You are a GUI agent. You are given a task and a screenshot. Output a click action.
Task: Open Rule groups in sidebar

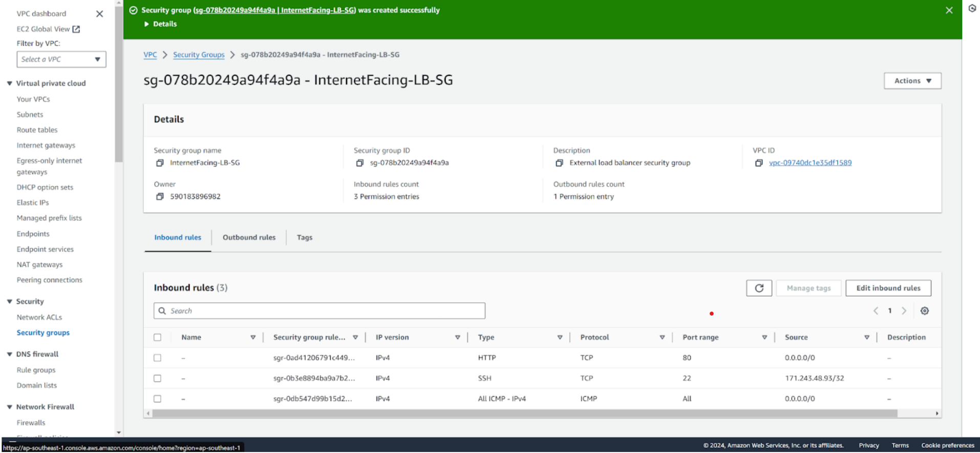36,370
